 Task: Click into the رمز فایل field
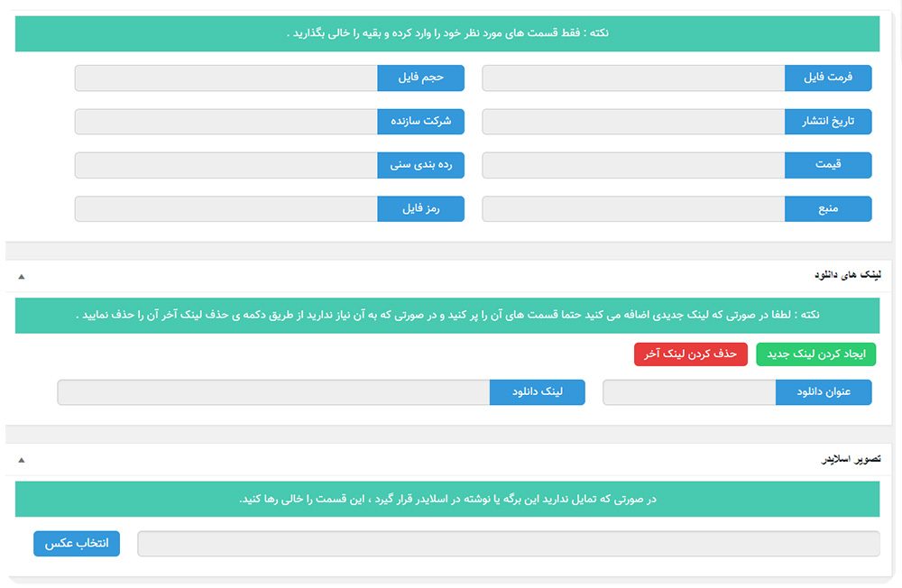click(x=225, y=209)
